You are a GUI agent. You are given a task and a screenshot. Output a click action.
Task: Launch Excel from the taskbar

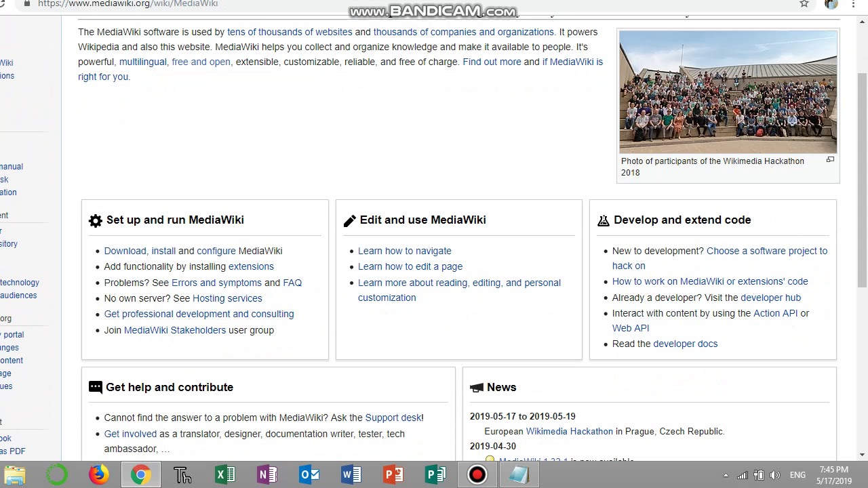(224, 475)
